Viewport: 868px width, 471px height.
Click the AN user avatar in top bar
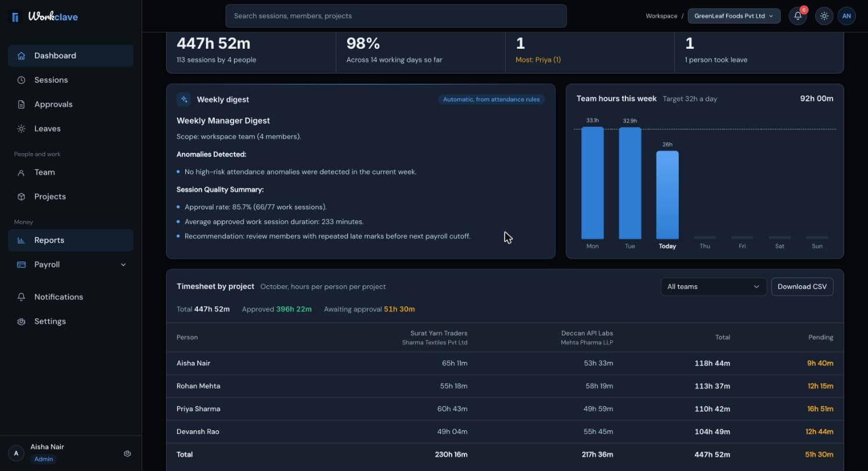click(847, 16)
